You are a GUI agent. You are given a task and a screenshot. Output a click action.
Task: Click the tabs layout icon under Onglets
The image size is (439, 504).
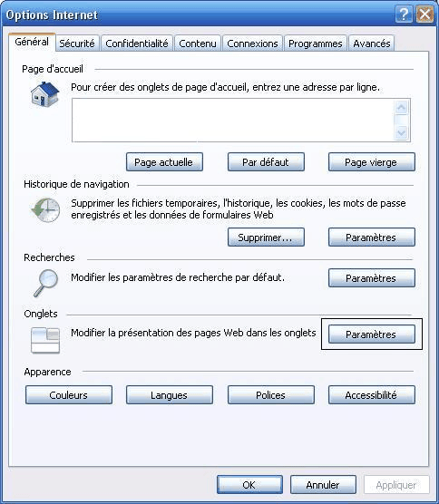(45, 340)
